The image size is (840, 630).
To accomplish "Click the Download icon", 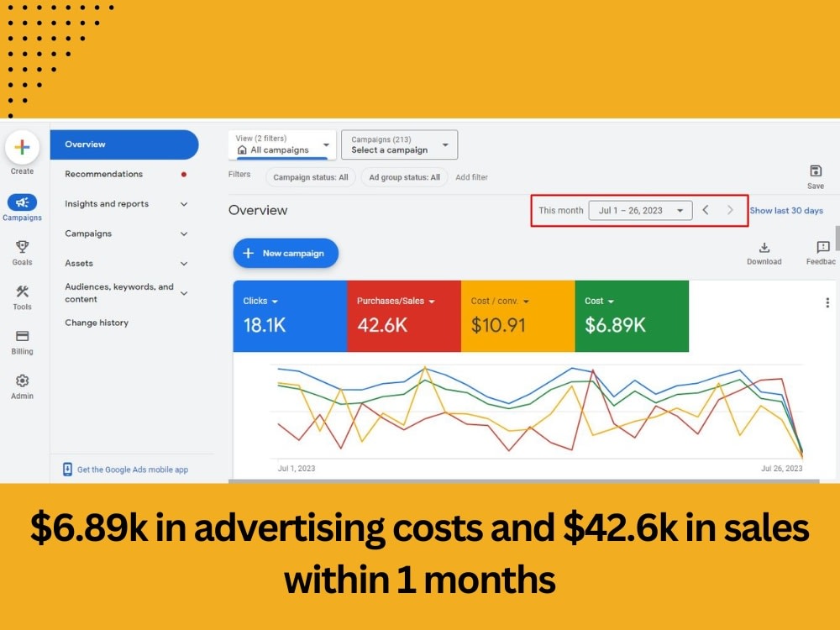I will (764, 248).
